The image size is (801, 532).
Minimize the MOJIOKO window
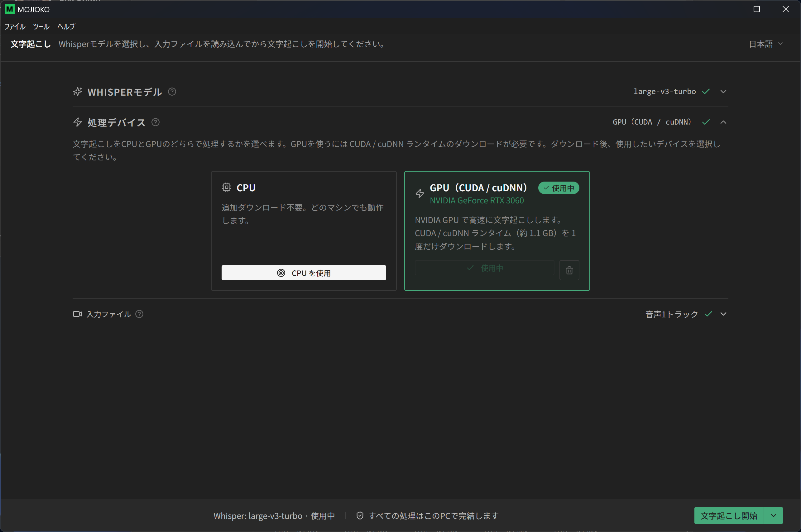(728, 9)
